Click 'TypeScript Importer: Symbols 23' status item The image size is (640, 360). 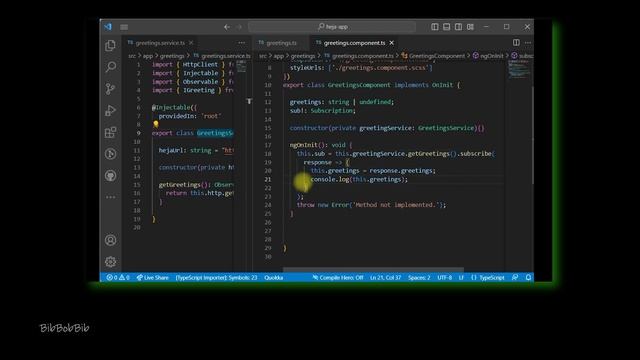[216, 278]
